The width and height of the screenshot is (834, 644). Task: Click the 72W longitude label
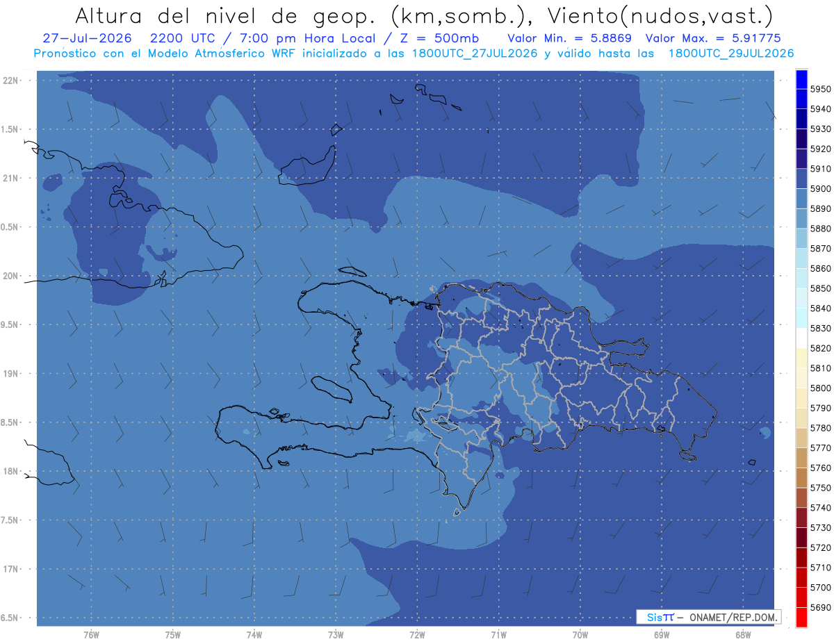[x=417, y=635]
